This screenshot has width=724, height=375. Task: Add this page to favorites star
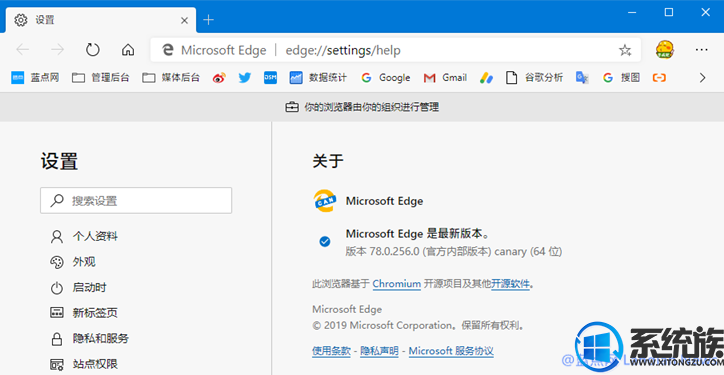(x=625, y=50)
